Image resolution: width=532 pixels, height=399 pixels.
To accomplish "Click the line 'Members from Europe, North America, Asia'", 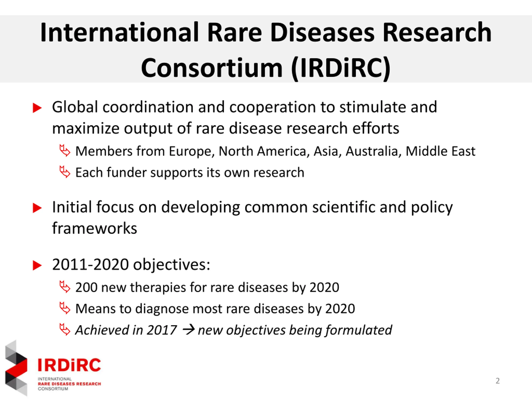I will 275,151.
